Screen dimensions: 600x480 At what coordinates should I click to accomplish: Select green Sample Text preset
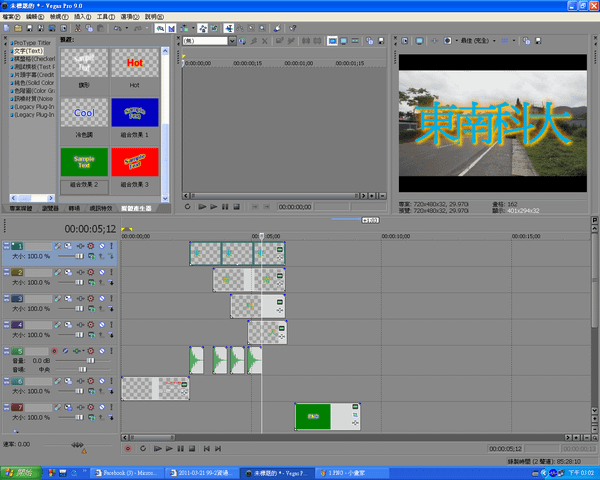click(x=84, y=162)
